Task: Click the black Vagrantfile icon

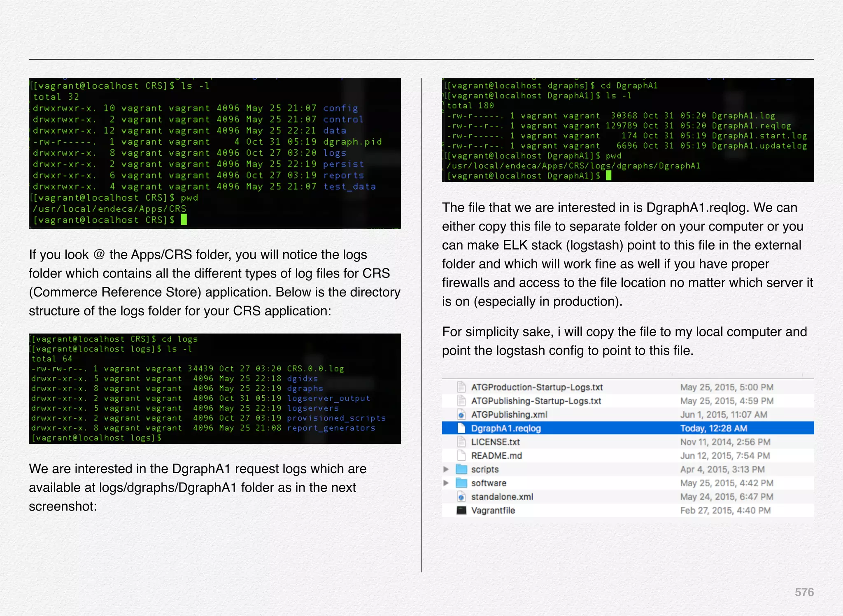Action: point(461,510)
